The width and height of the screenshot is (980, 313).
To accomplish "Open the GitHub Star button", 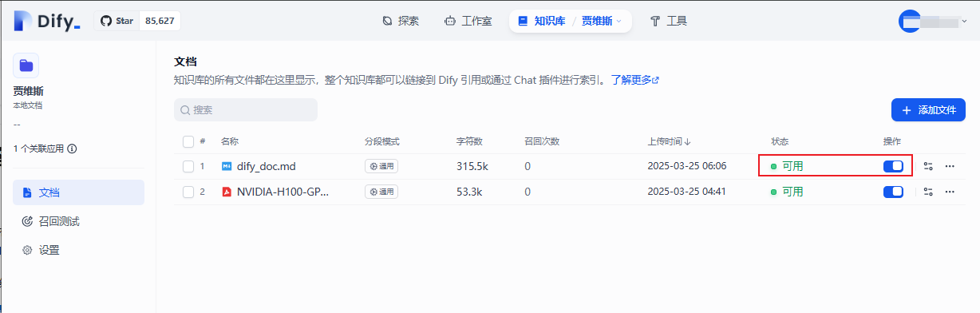I will point(117,21).
